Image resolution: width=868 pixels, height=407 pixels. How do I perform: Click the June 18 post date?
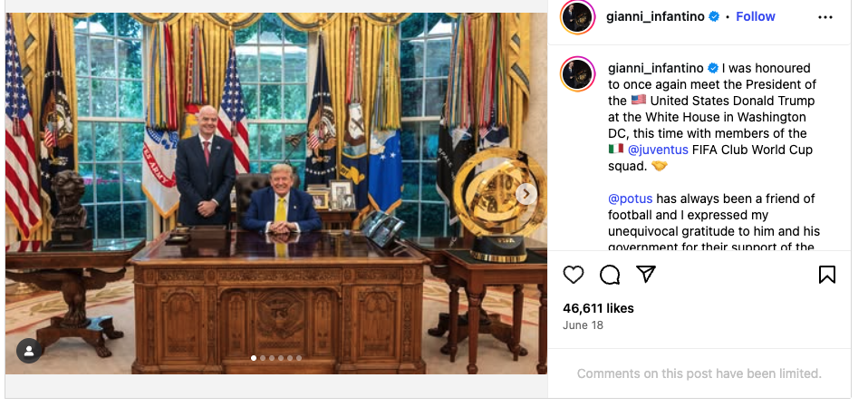[x=583, y=325]
